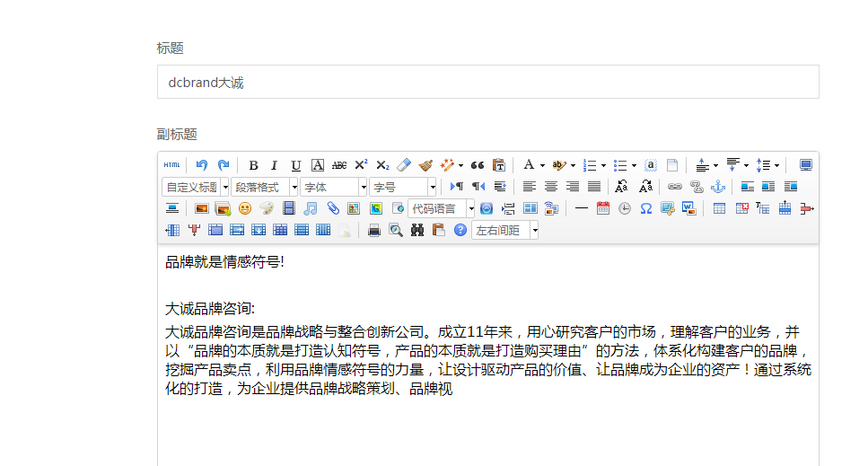
Task: Remove the hyperlink
Action: coord(697,187)
